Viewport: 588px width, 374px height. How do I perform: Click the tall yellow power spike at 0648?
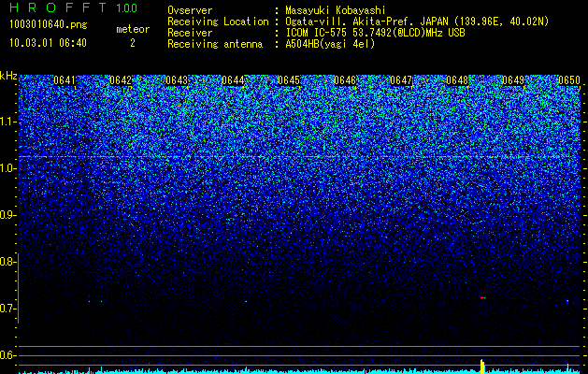[x=482, y=367]
